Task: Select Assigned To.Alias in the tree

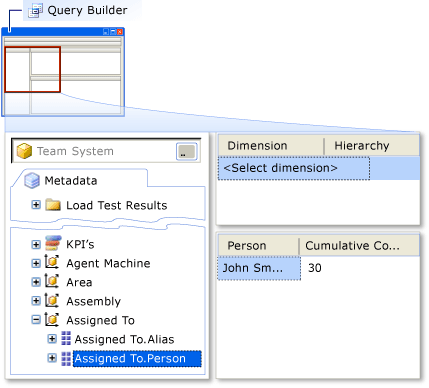Action: (124, 339)
